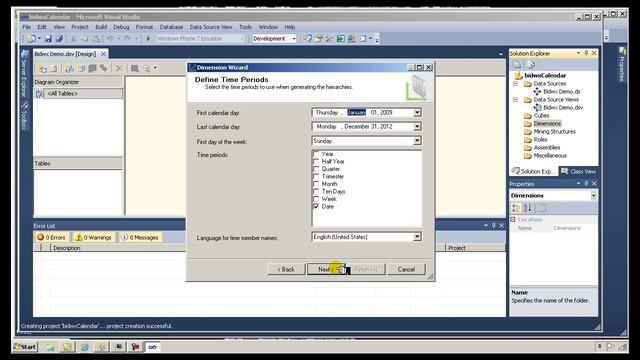
Task: Click the Start Debugging play icon
Action: click(148, 39)
